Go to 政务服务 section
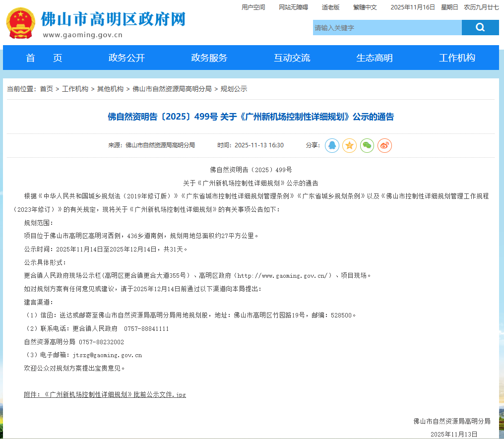 click(209, 58)
